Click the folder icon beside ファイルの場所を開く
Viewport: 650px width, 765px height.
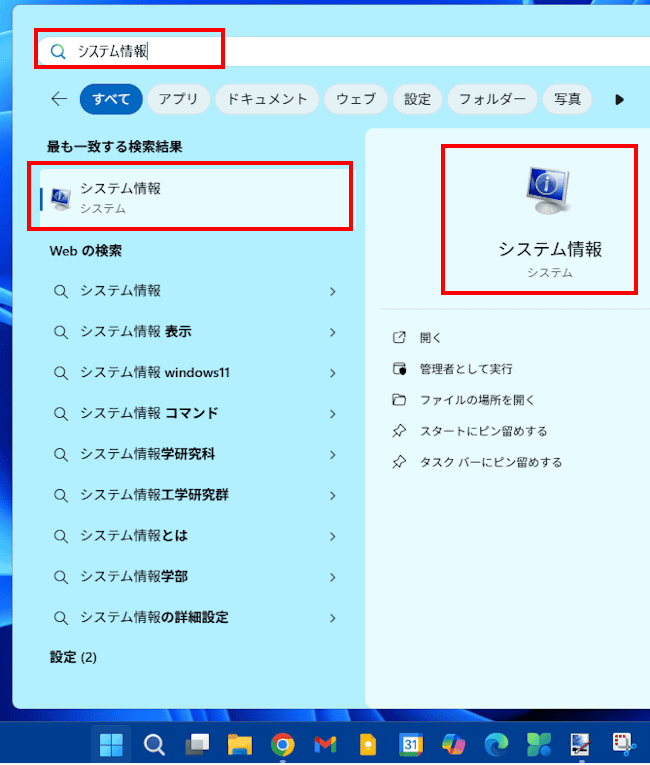tap(399, 400)
